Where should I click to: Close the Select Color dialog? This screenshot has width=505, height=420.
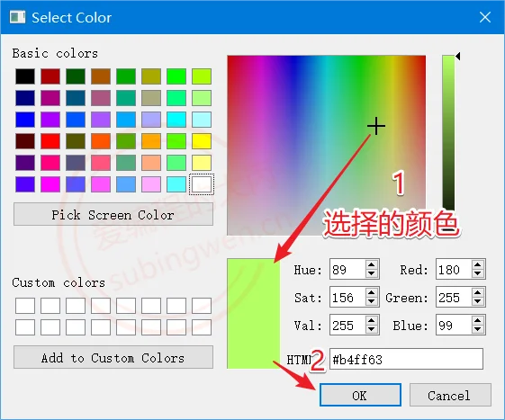[484, 17]
